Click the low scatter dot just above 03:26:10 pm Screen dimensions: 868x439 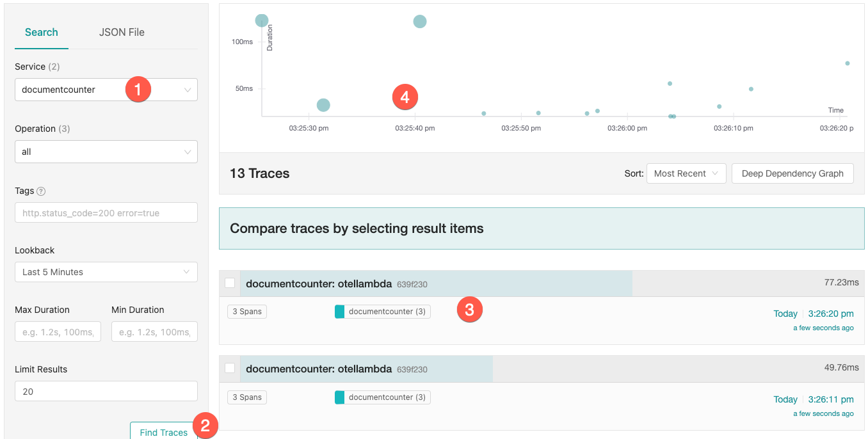click(x=719, y=106)
